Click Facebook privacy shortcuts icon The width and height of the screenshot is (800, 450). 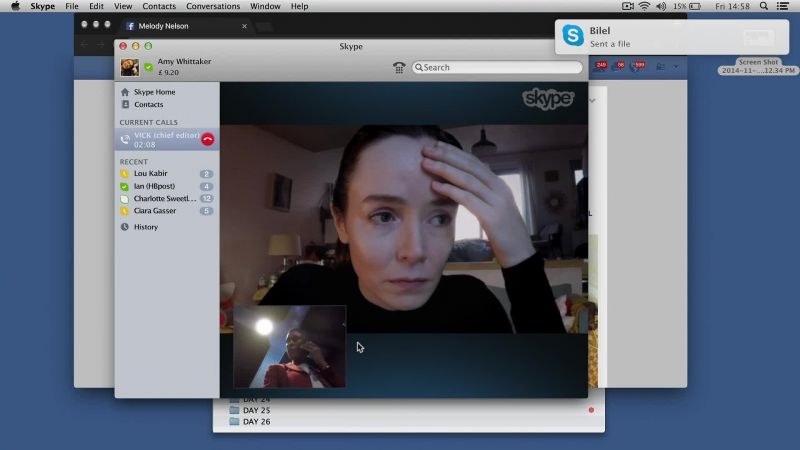coord(660,67)
